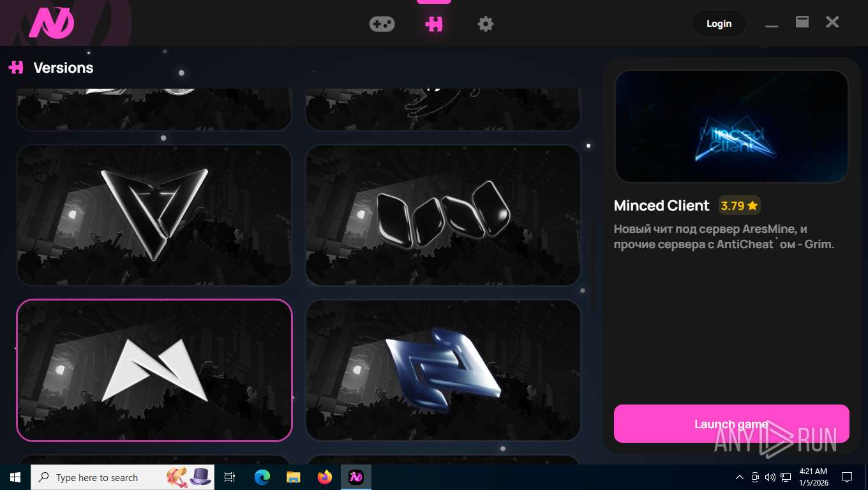Click the launcher icon in taskbar
Viewport: 868px width, 490px height.
356,477
